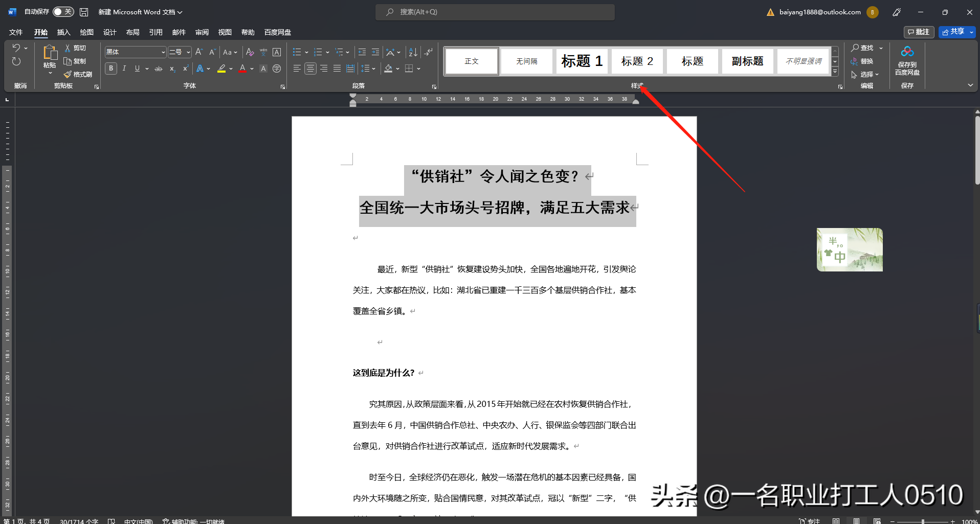Apply the 无间隔 style

(x=527, y=61)
